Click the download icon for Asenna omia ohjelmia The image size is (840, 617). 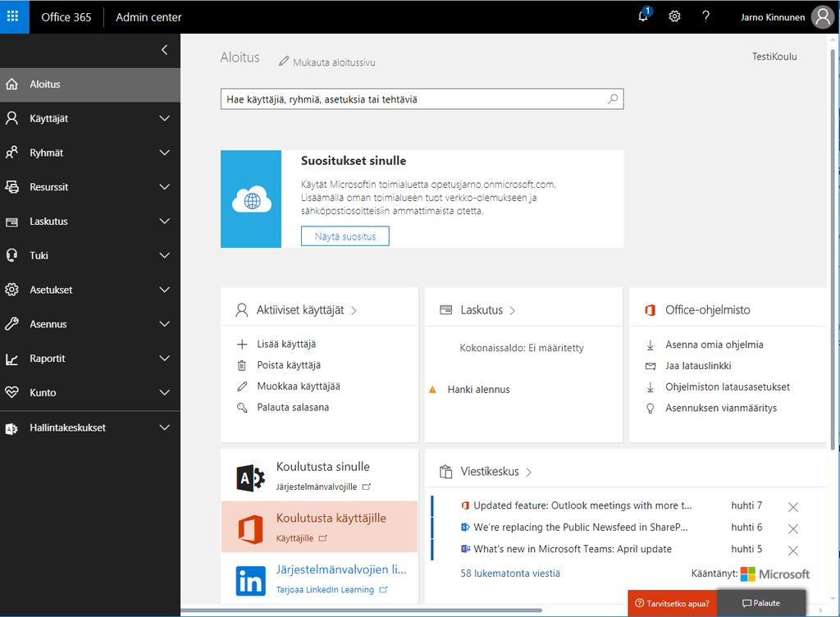[651, 345]
